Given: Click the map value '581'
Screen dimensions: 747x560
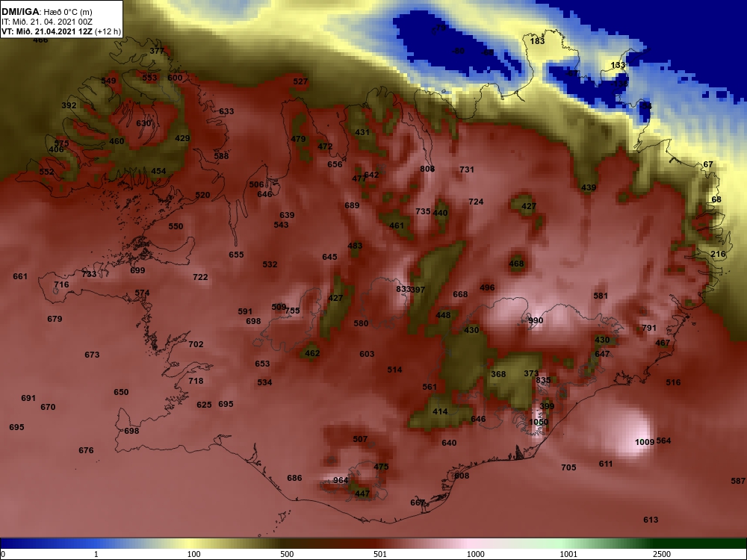Looking at the screenshot, I should coord(601,296).
